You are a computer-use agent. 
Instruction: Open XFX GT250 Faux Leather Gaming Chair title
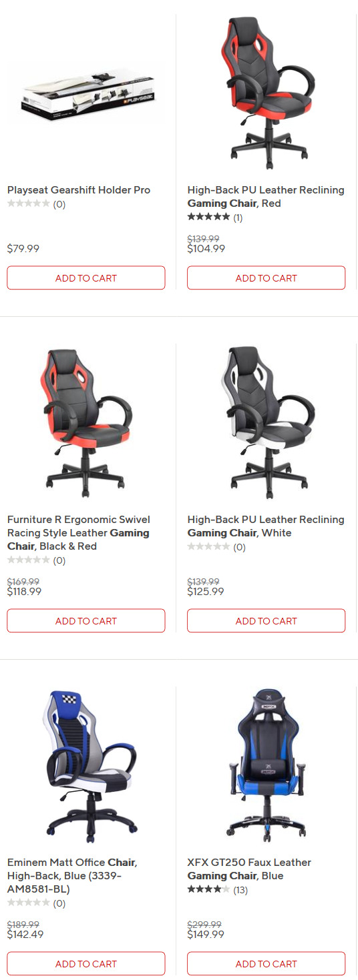(249, 869)
